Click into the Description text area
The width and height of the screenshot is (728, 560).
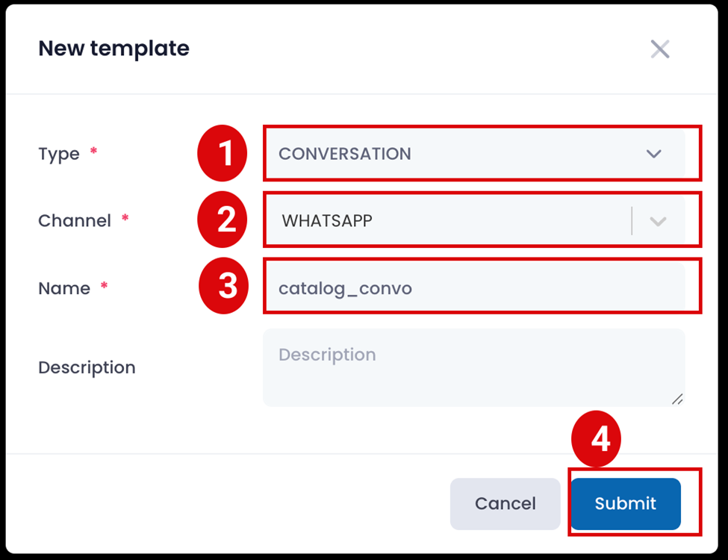(473, 367)
